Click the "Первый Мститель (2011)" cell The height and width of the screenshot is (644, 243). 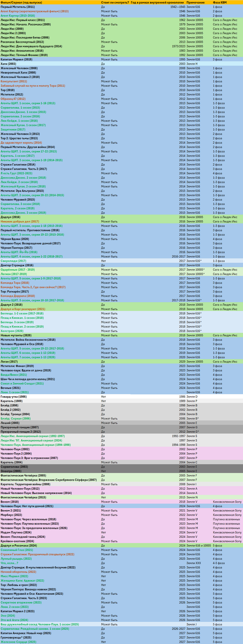tap(17, 7)
